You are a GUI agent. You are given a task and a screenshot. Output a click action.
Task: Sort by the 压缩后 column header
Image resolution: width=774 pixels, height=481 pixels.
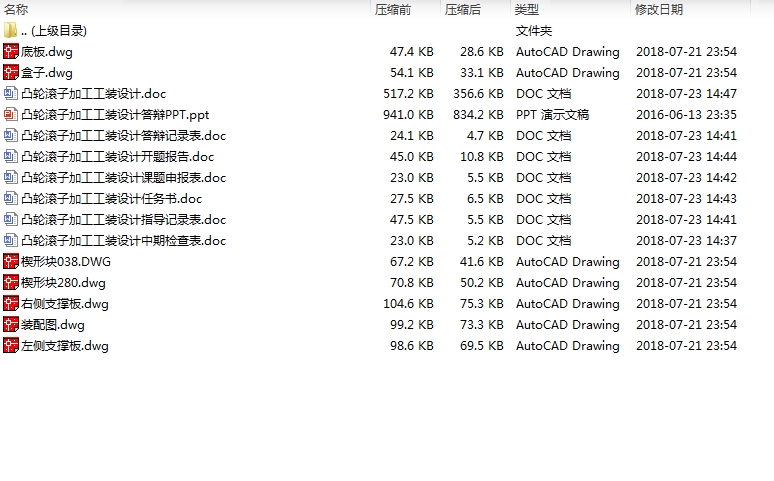tap(463, 9)
